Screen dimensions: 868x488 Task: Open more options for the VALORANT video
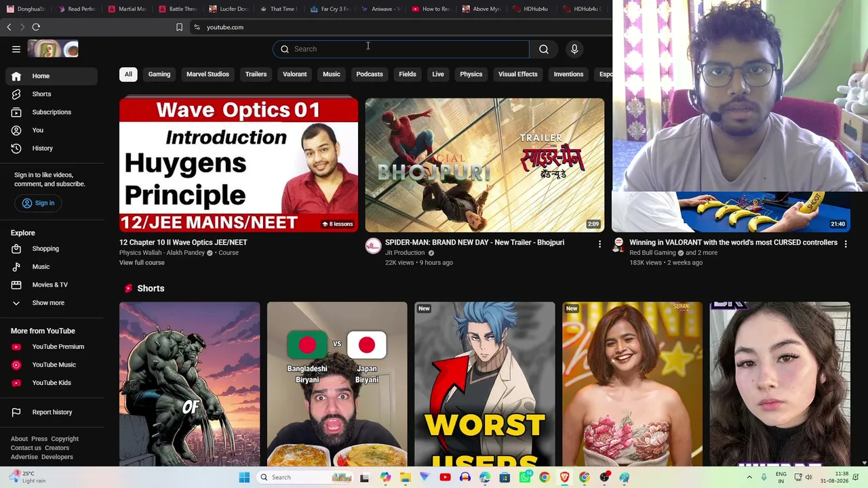(x=846, y=243)
